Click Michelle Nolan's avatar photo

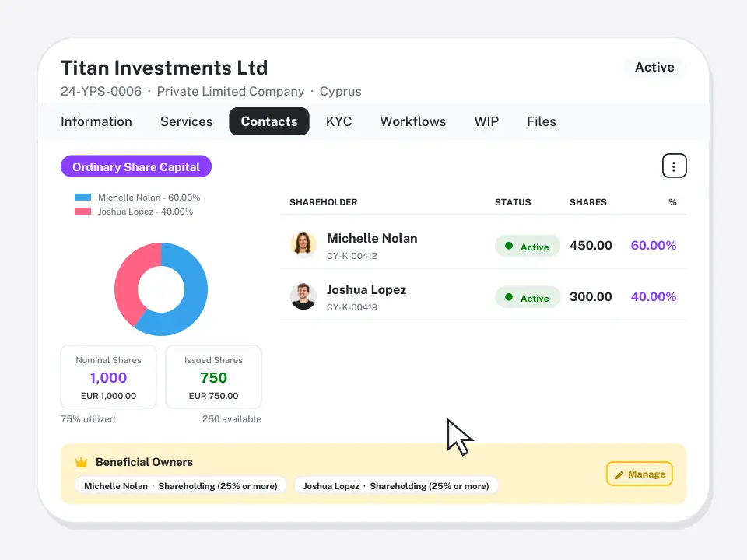click(303, 245)
